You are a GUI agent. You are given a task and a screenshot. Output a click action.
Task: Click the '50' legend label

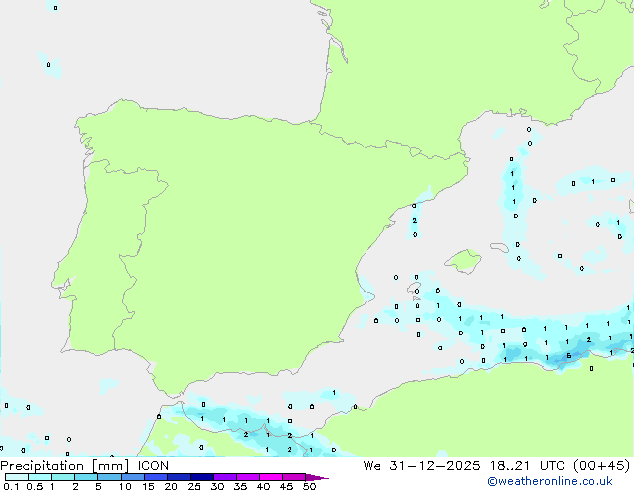click(309, 486)
